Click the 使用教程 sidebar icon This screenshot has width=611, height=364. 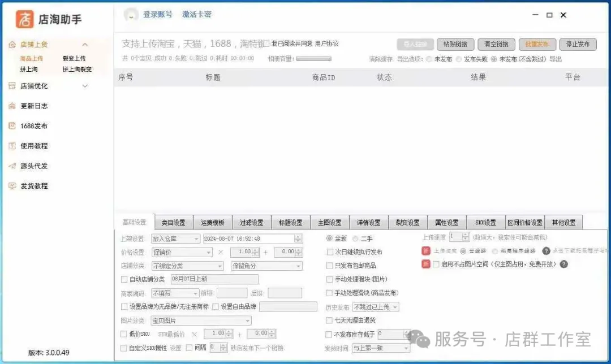(12, 146)
